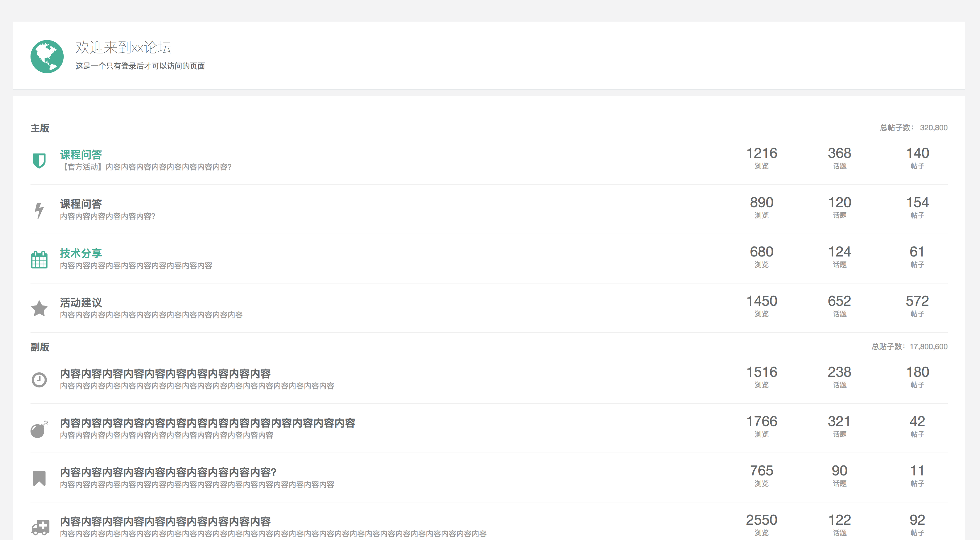The image size is (980, 540).
Task: Click the green globe forum logo
Action: click(47, 56)
